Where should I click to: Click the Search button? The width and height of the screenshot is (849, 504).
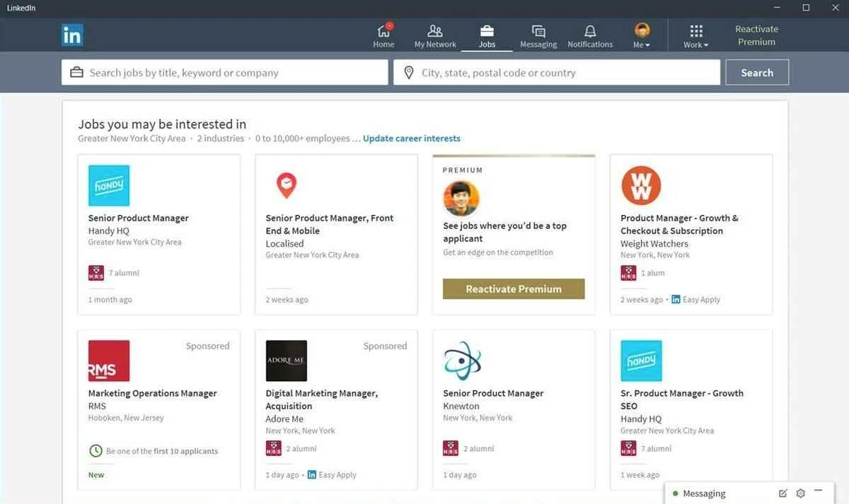[x=757, y=73]
